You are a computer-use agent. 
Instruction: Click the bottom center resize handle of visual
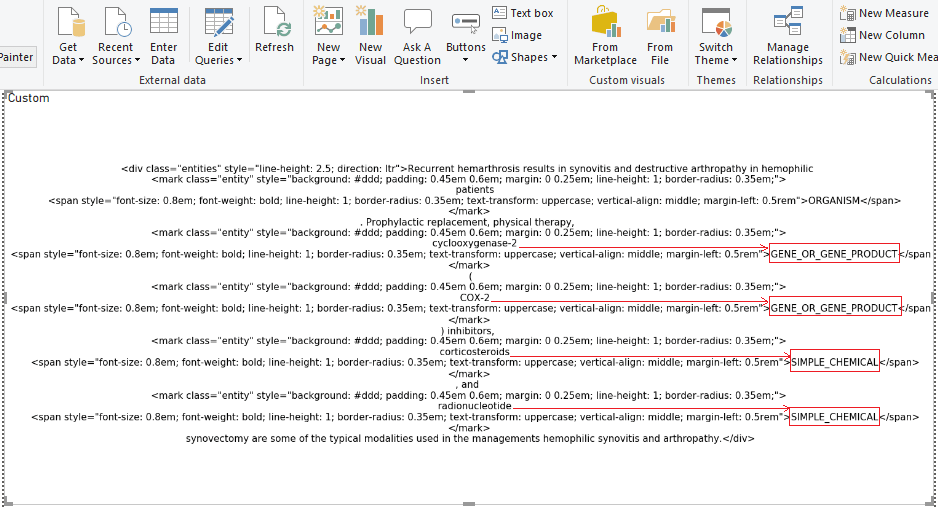pyautogui.click(x=469, y=503)
